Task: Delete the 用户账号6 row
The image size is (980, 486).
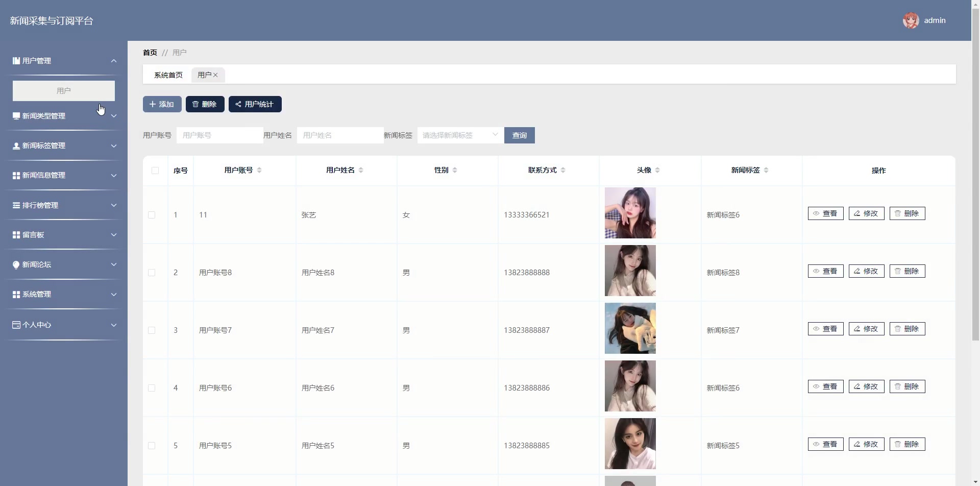Action: [x=908, y=386]
